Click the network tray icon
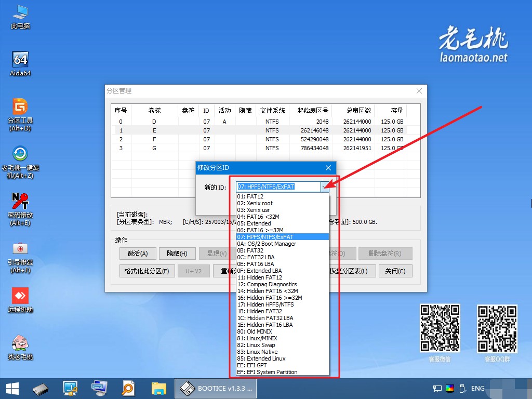 coord(437,389)
